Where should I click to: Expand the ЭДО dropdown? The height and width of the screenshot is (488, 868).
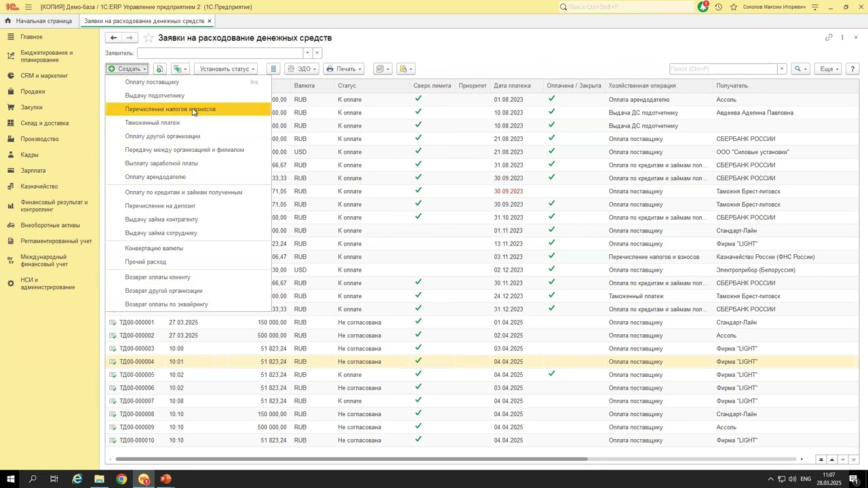click(302, 69)
